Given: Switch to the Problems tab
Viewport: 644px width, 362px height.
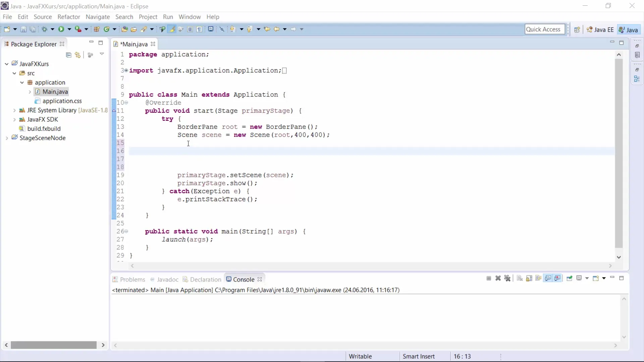Looking at the screenshot, I should (x=129, y=279).
